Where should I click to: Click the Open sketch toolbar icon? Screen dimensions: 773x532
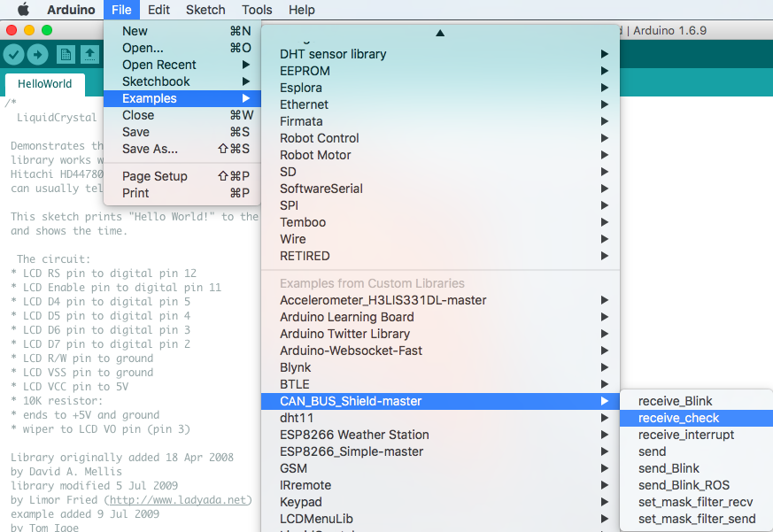pyautogui.click(x=90, y=55)
